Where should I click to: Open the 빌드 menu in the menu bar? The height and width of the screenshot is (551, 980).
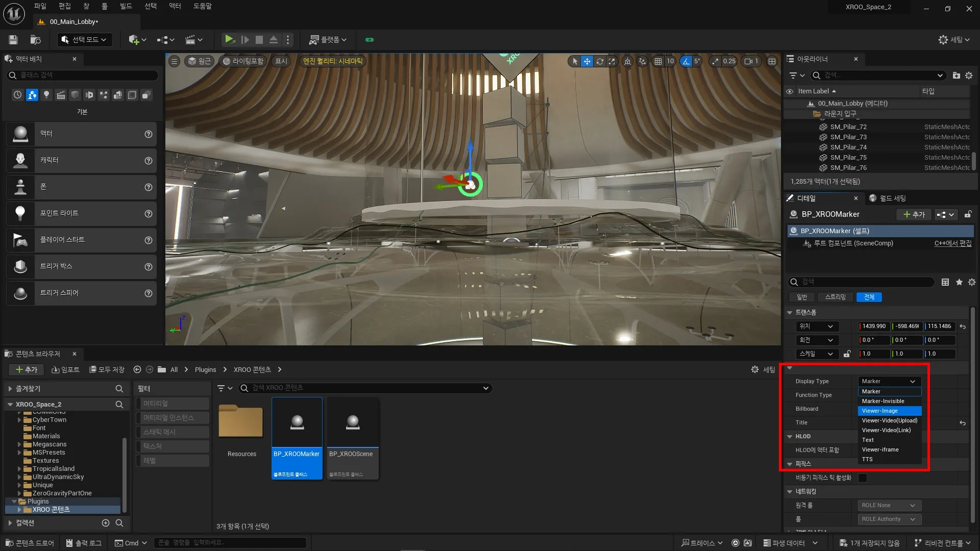pyautogui.click(x=126, y=6)
